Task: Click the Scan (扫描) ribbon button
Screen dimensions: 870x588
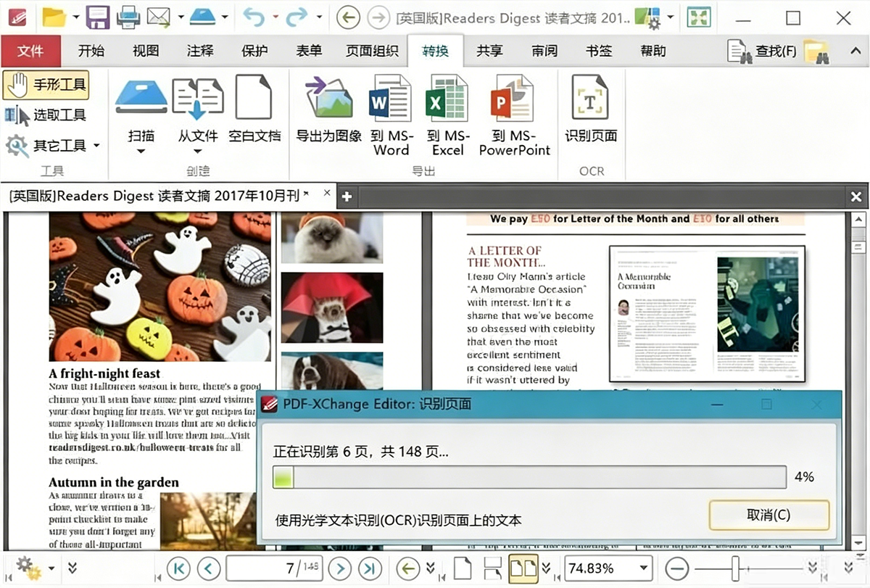Action: 141,115
